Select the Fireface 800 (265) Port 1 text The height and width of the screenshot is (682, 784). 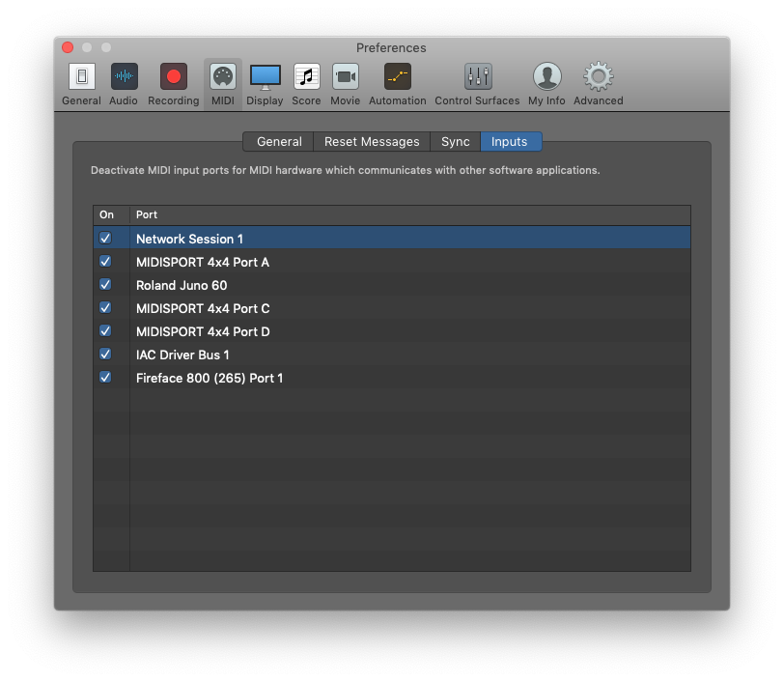[210, 379]
